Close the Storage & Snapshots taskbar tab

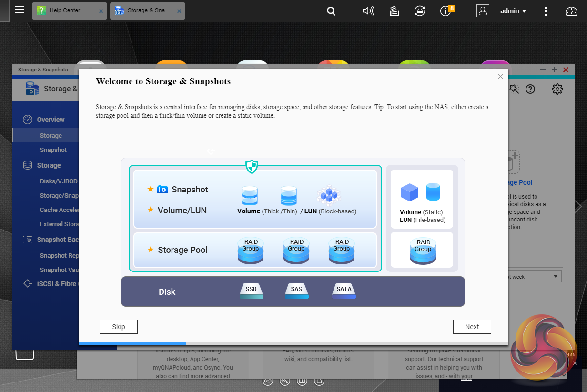(179, 10)
